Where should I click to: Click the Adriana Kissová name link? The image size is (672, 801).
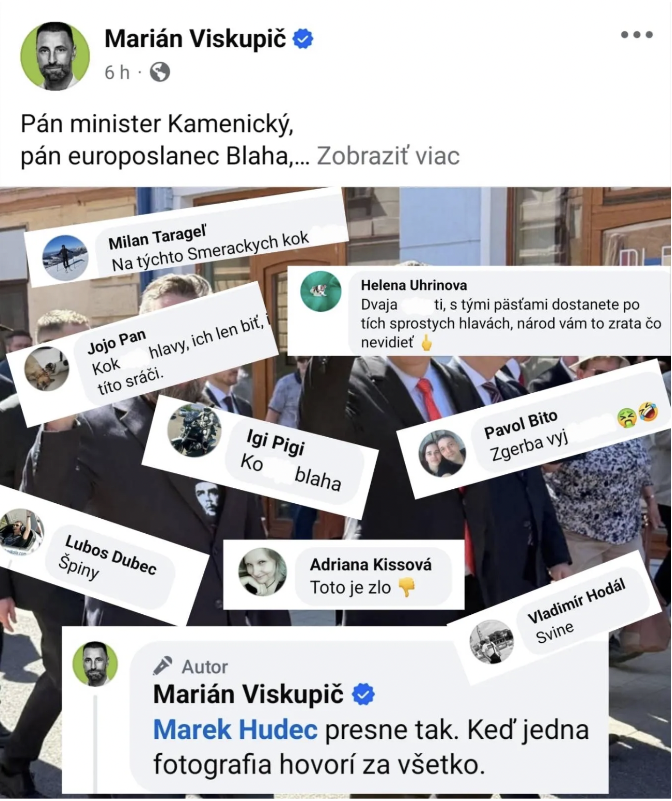coord(371,565)
